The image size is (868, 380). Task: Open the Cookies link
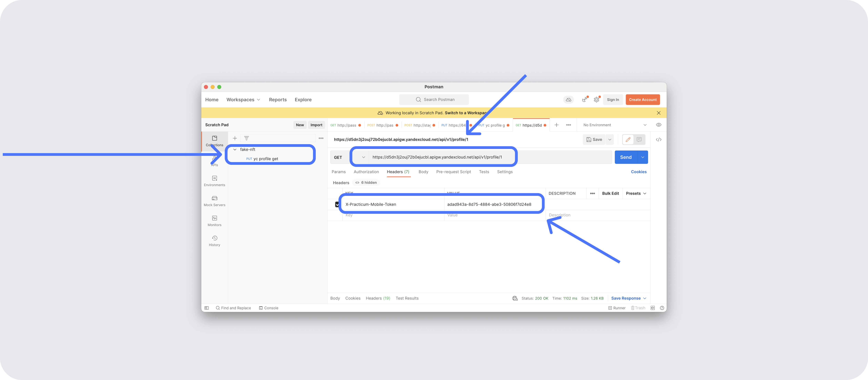coord(639,172)
